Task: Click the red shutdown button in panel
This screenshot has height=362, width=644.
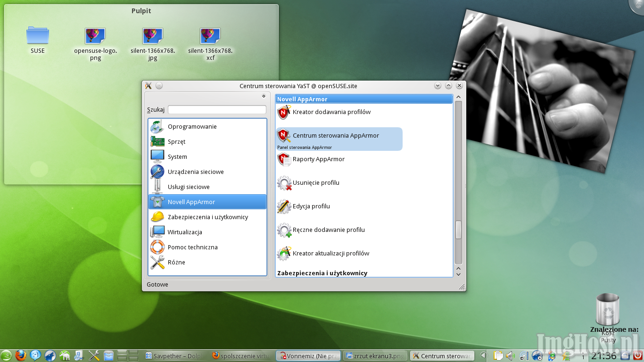Action: (x=638, y=356)
